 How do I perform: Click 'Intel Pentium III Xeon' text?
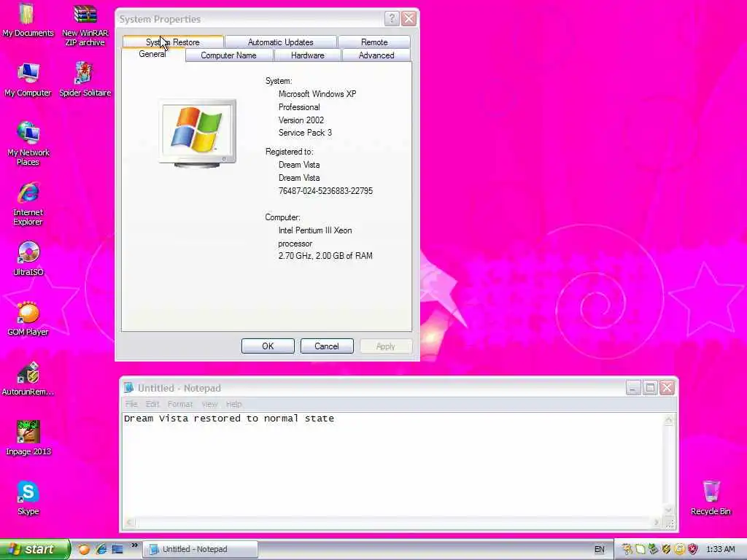click(315, 230)
